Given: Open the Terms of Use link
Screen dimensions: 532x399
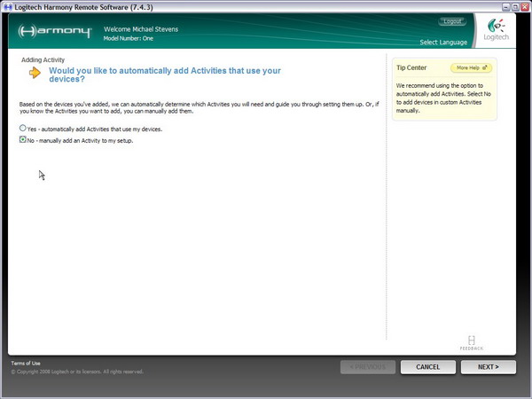Looking at the screenshot, I should click(26, 363).
